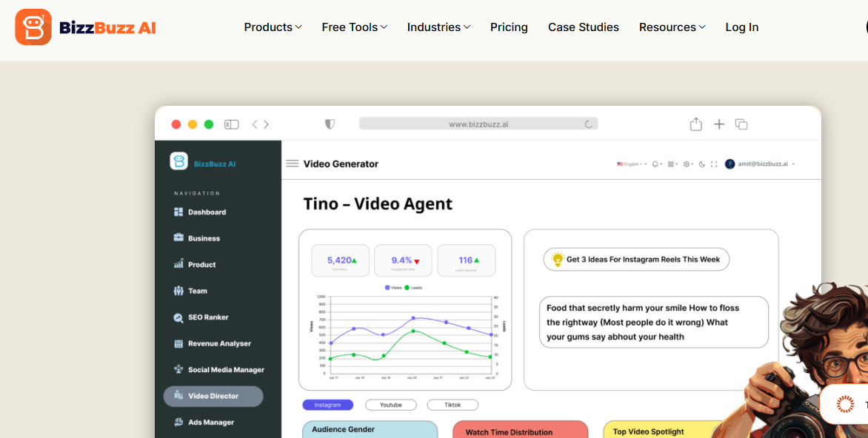This screenshot has height=438, width=868.
Task: Click the Log In link
Action: click(741, 27)
